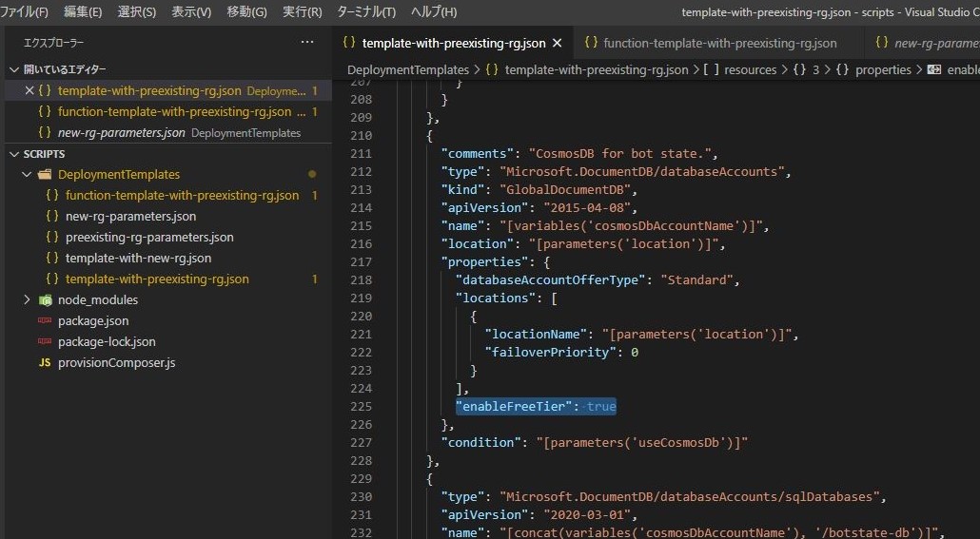Viewport: 980px width, 539px height.
Task: Collapse the SCRIPTS section
Action: [13, 154]
